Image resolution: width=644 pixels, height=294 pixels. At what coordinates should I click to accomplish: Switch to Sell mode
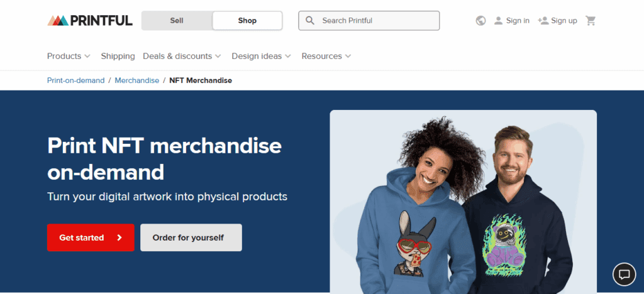click(x=177, y=21)
